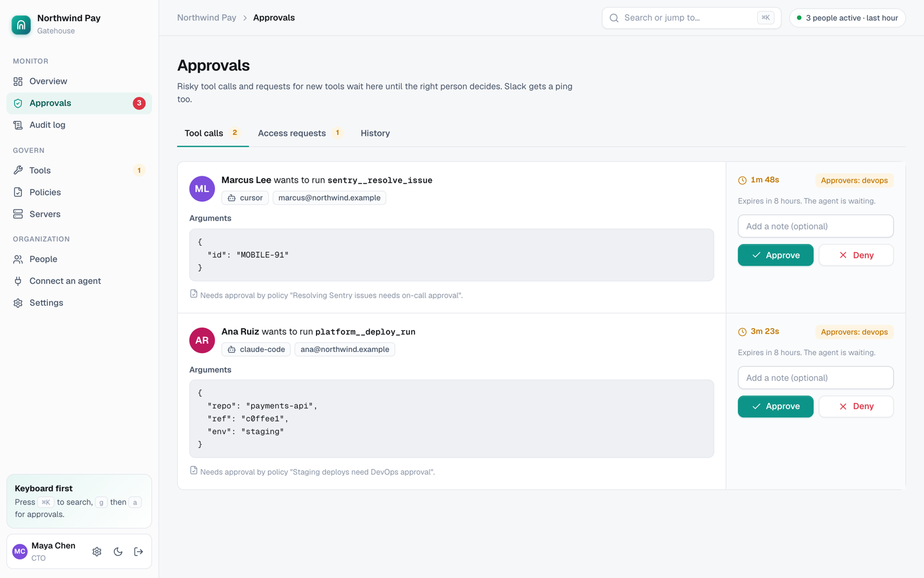Click the Staging deploys DevOps policy note
924x578 pixels.
point(312,472)
